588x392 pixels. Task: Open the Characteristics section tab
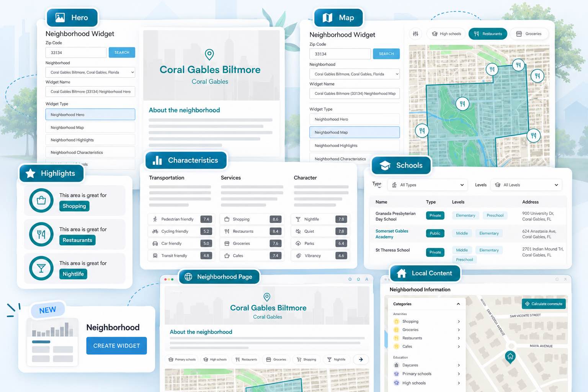186,160
